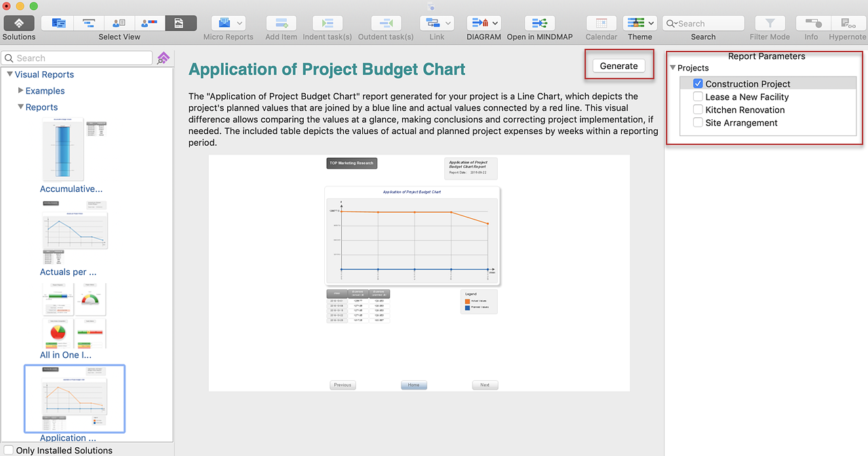Click the Kitchen Renovation label
Image resolution: width=868 pixels, height=456 pixels.
pyautogui.click(x=745, y=110)
